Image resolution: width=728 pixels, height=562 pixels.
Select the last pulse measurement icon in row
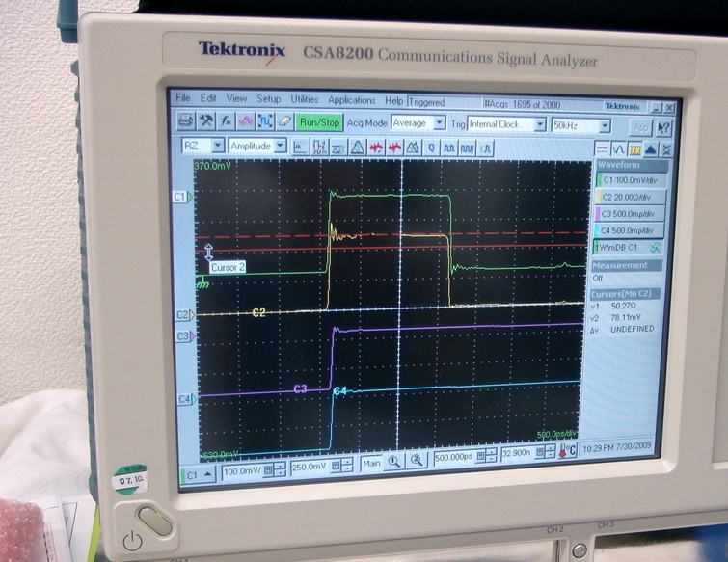[485, 149]
